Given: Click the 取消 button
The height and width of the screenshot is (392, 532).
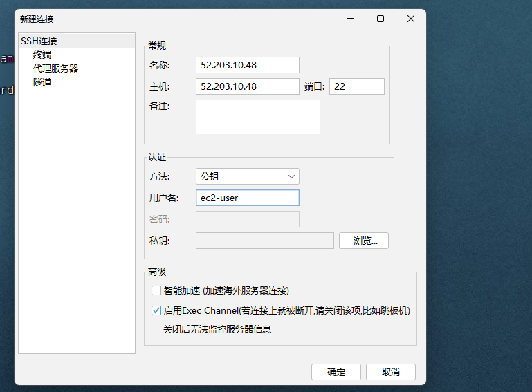Looking at the screenshot, I should [390, 372].
